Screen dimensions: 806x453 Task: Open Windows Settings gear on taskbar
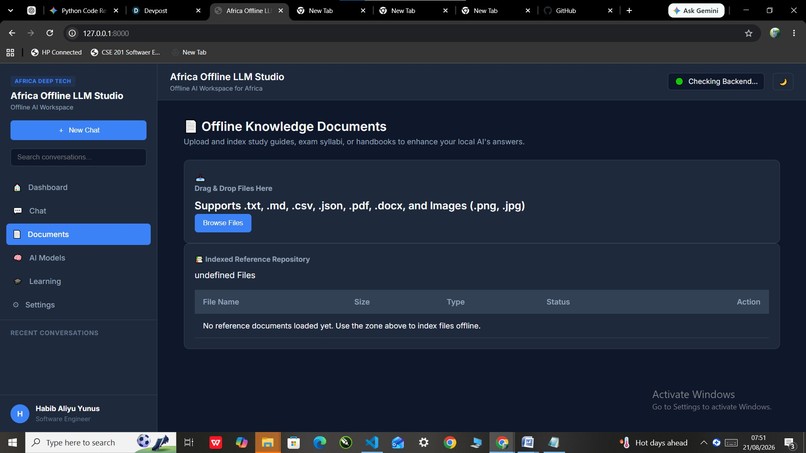[424, 442]
